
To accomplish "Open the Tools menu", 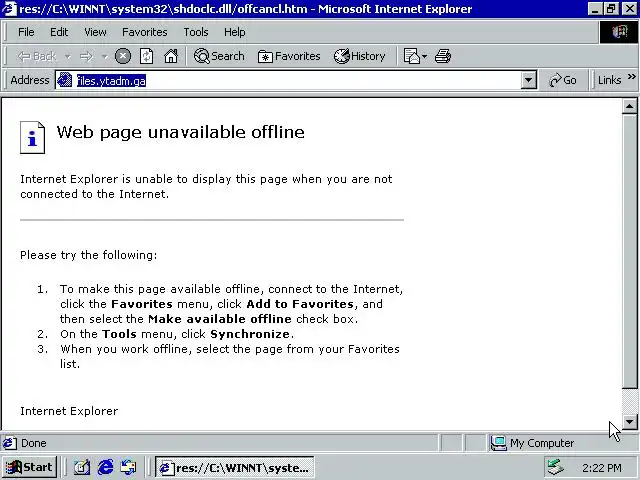I will [x=196, y=32].
